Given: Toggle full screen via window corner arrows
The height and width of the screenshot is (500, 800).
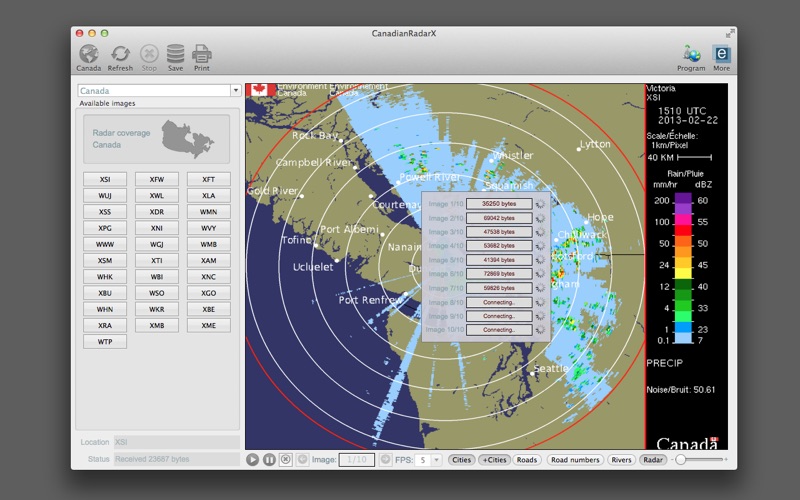Looking at the screenshot, I should (x=730, y=33).
